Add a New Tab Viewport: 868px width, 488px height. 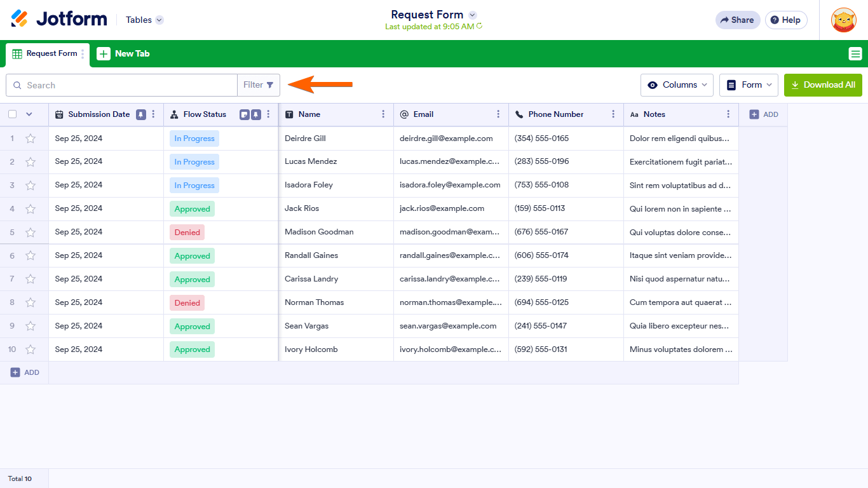123,54
